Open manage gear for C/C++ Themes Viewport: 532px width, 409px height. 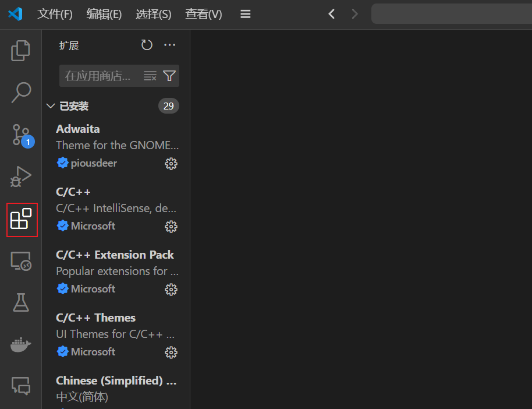tap(171, 352)
